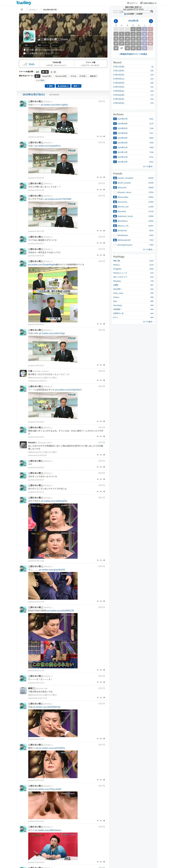
Task: Toggle the RTを除く filter
Action: [83, 76]
